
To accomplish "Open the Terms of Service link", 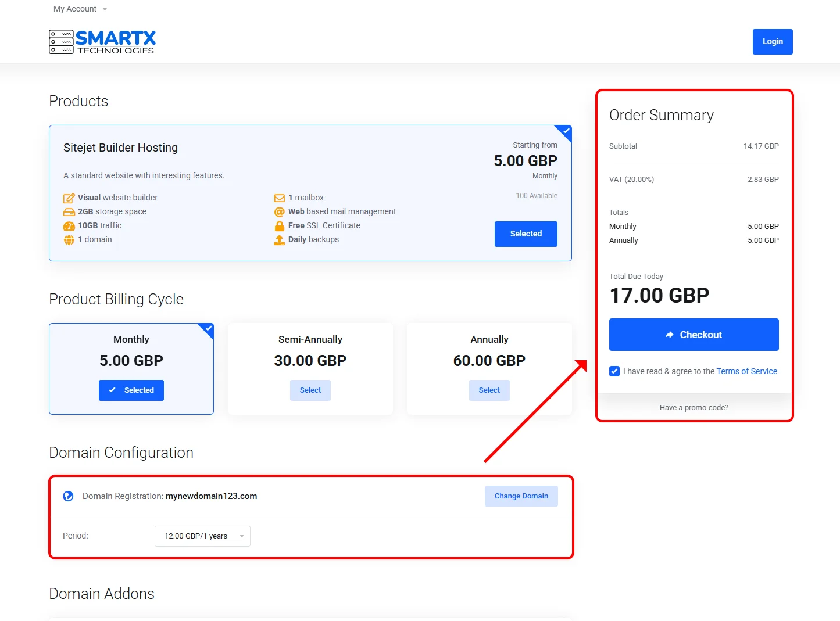I will point(746,371).
